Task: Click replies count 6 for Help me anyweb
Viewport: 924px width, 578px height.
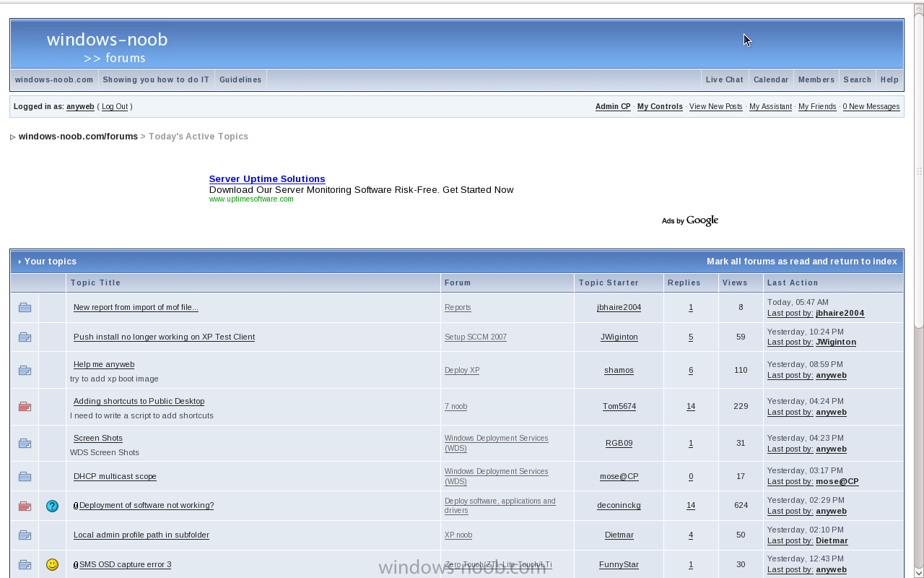Action: [x=691, y=371]
